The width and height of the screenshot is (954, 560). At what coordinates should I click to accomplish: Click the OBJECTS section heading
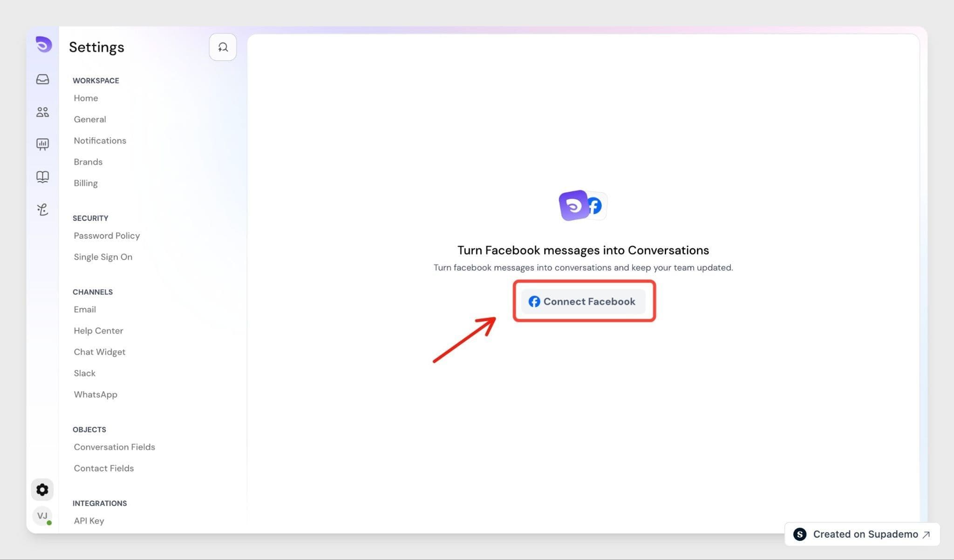pyautogui.click(x=89, y=430)
